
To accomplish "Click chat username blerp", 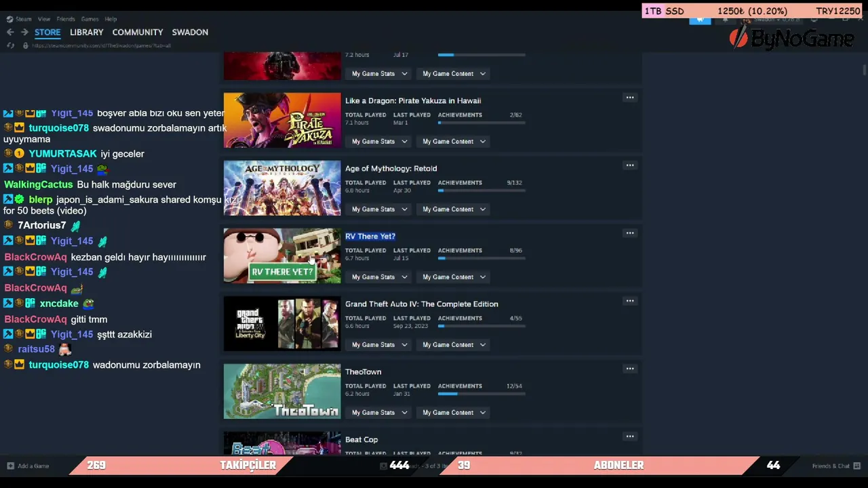I will point(41,199).
